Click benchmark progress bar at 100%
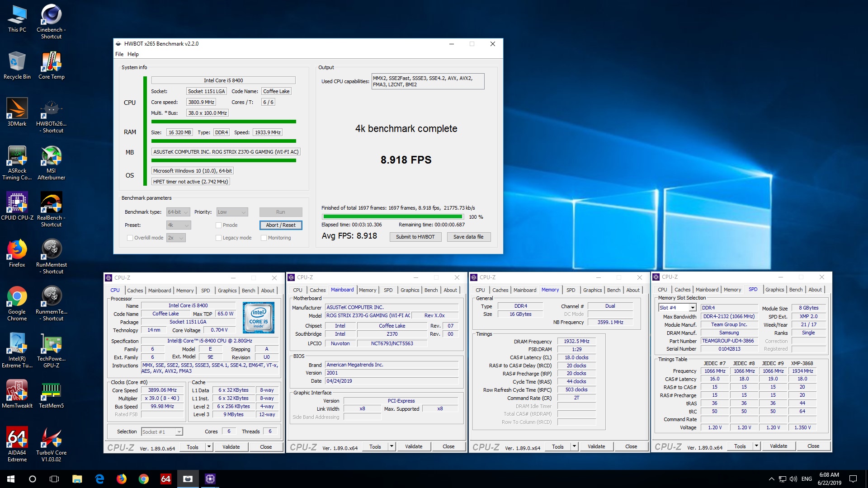 click(x=393, y=217)
